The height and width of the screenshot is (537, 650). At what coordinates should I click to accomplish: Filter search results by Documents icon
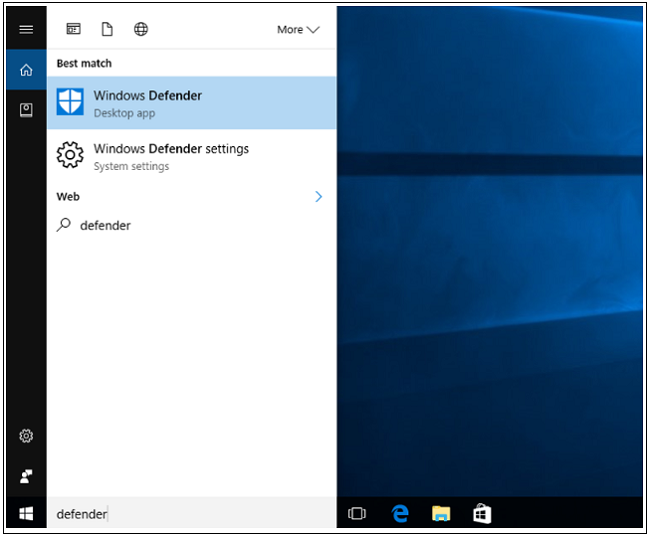coord(107,29)
